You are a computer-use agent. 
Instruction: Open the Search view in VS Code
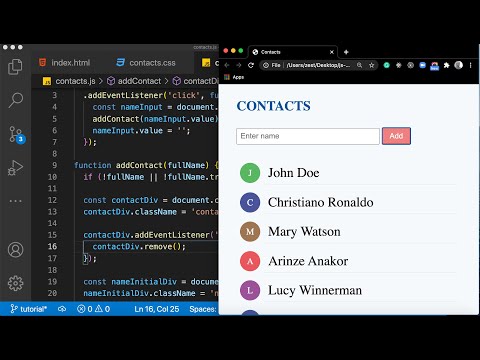pos(15,100)
